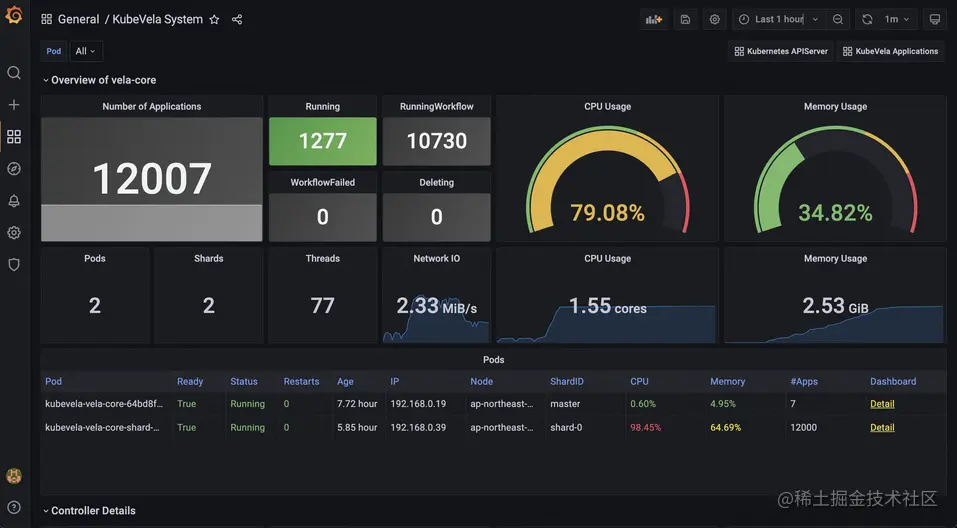
Task: Open dashboard settings gear in top bar
Action: (715, 20)
